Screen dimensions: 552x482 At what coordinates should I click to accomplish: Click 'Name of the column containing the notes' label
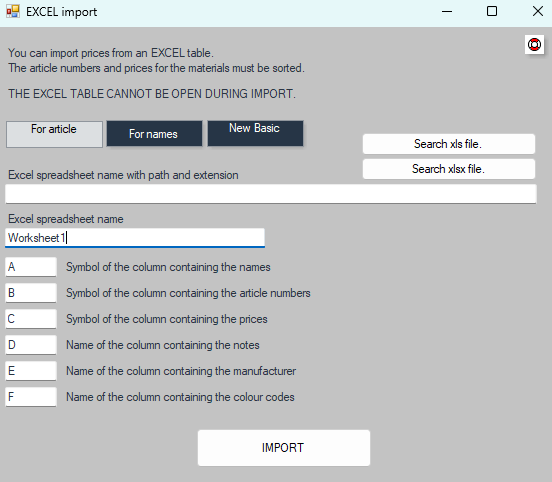(163, 345)
